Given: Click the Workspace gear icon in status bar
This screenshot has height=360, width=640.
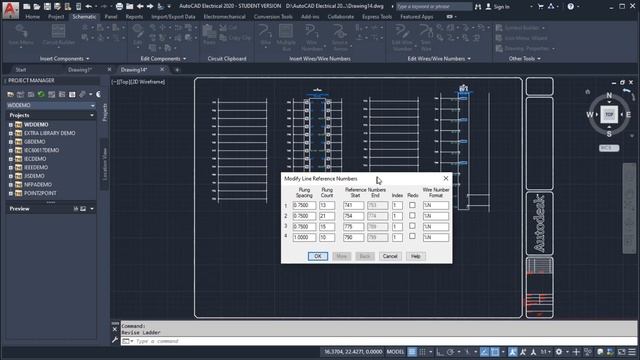Looking at the screenshot, I should (559, 351).
